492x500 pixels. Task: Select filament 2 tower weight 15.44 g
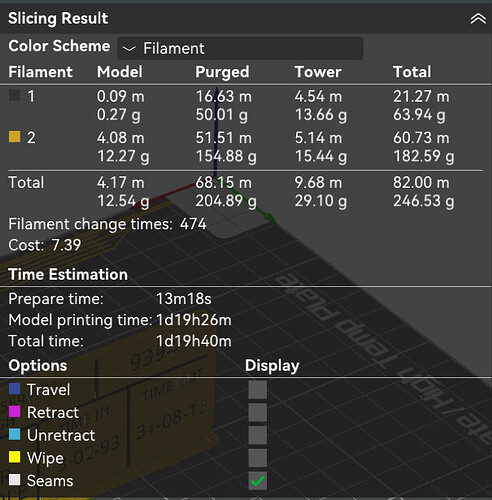pos(320,156)
